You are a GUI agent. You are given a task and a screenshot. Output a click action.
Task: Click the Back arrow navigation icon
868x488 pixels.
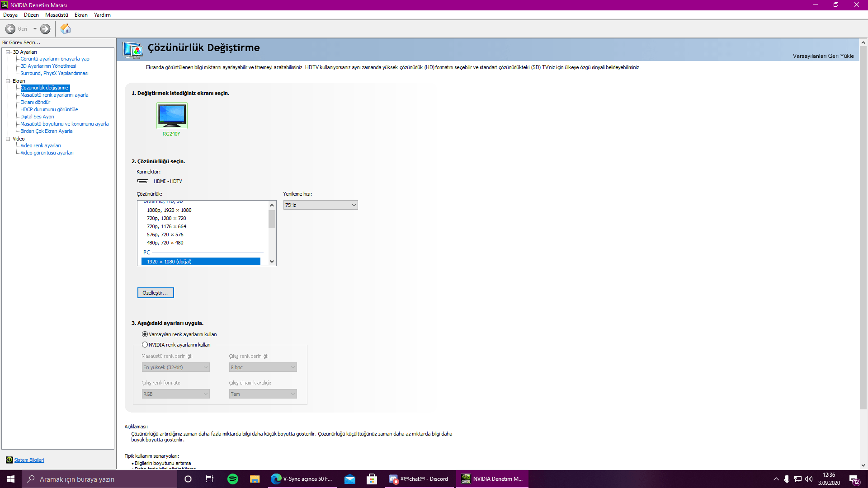point(10,29)
